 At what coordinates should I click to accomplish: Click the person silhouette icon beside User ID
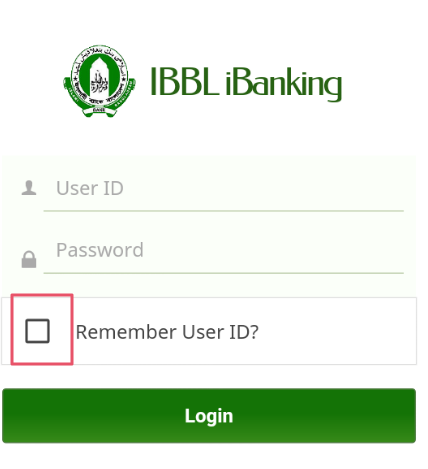tap(29, 188)
